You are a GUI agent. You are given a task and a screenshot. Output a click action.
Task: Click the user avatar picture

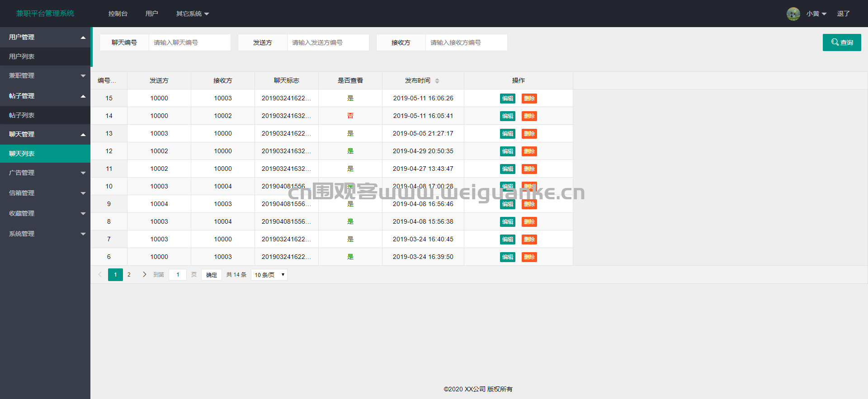(x=793, y=14)
